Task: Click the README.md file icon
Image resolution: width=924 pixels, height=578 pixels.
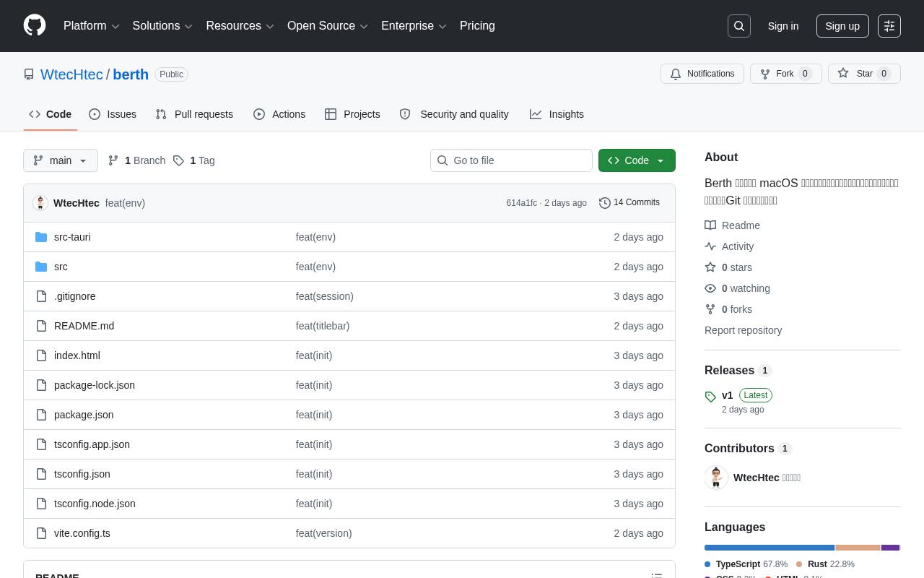Action: [41, 326]
